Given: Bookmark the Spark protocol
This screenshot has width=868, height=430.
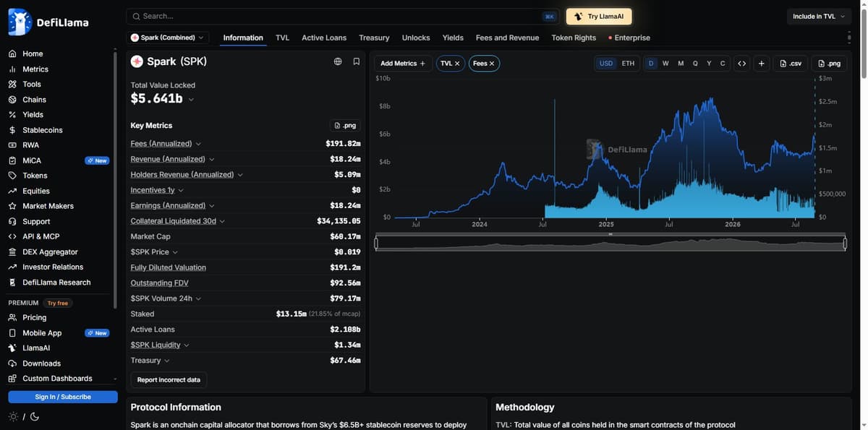Looking at the screenshot, I should (x=357, y=61).
